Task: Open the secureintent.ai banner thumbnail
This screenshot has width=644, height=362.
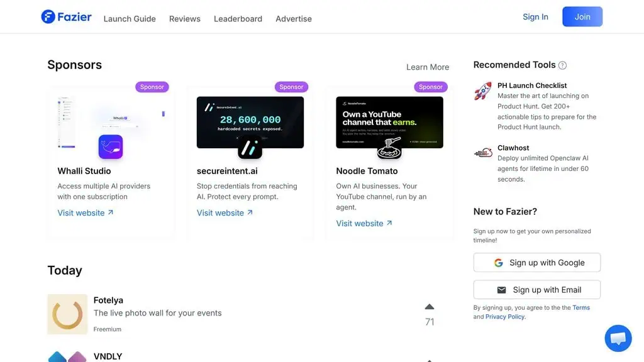Action: [x=250, y=122]
